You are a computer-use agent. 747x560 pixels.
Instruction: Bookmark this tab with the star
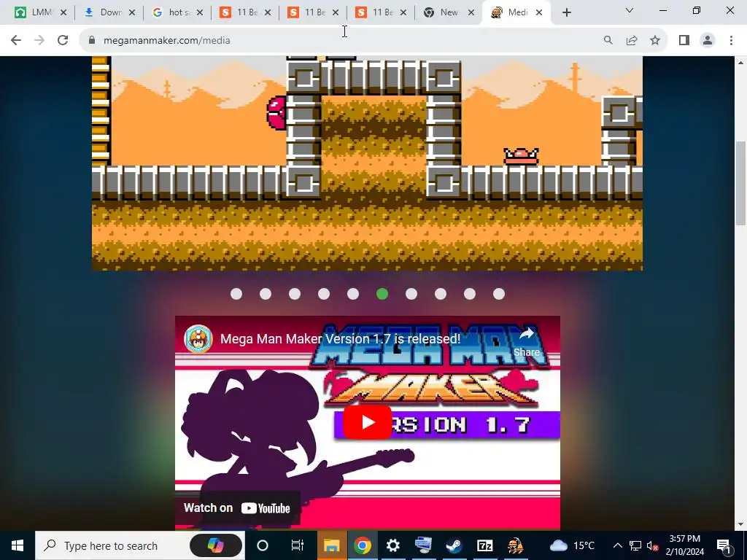(655, 41)
